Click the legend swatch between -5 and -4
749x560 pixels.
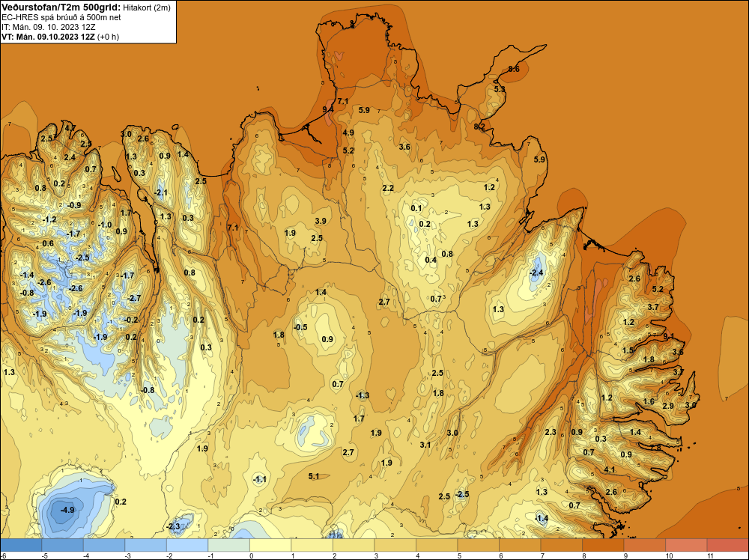point(63,545)
